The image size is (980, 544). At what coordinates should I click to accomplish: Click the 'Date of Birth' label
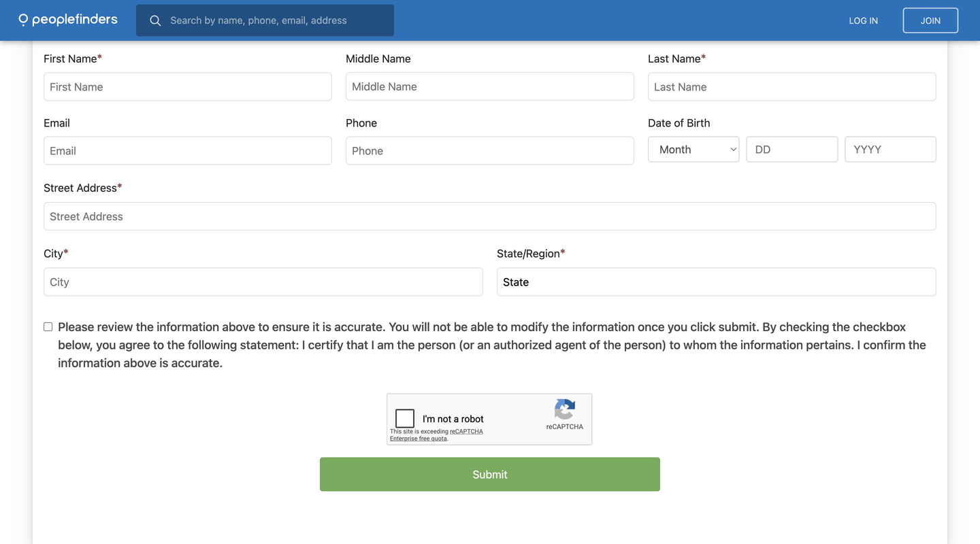679,123
